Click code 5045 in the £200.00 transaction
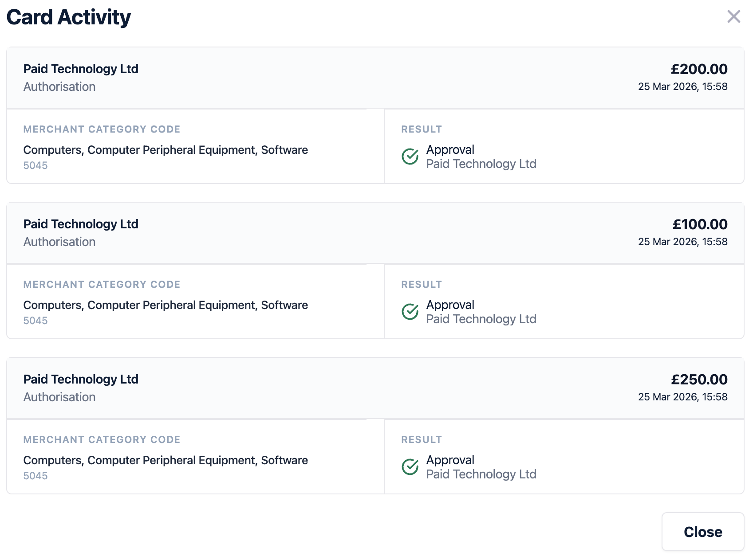Image resolution: width=753 pixels, height=560 pixels. pyautogui.click(x=35, y=165)
